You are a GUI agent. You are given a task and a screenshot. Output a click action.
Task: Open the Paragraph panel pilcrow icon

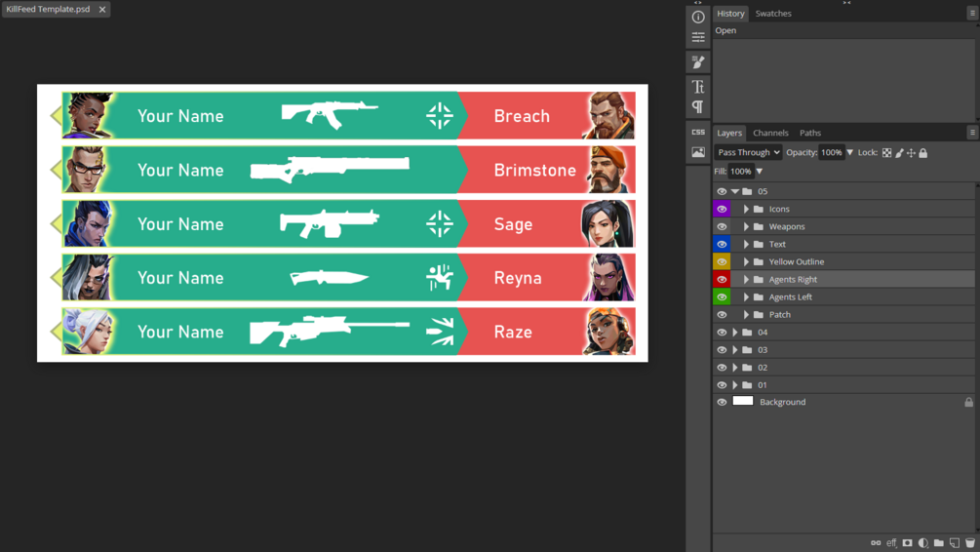coord(698,106)
